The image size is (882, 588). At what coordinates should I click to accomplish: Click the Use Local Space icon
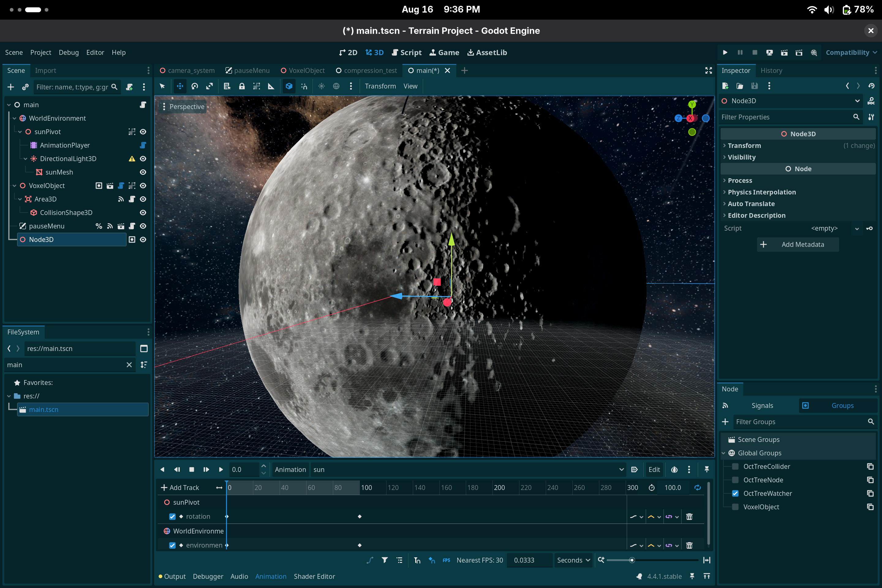289,86
